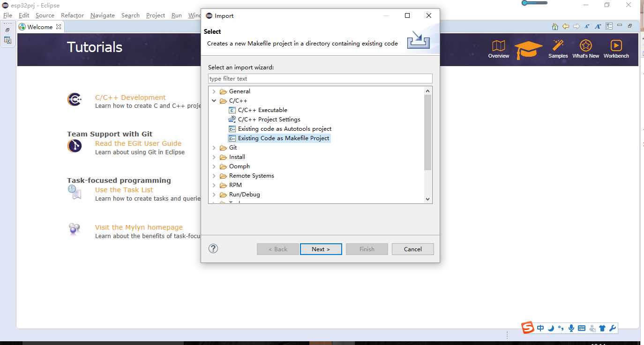Click the Tutorials graduation cap icon

pyautogui.click(x=528, y=50)
